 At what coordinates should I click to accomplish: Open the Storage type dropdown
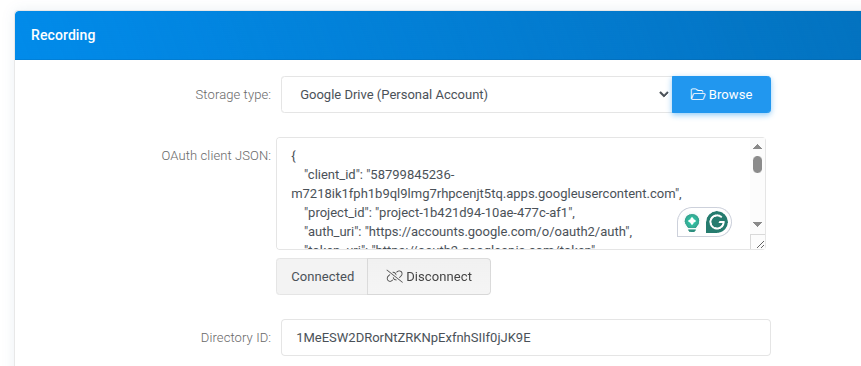coord(477,94)
